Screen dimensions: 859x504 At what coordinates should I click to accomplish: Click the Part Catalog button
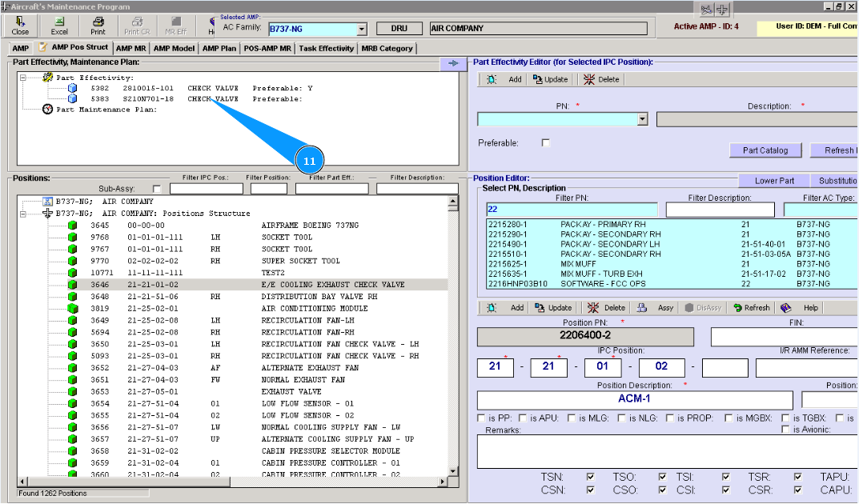click(x=765, y=150)
